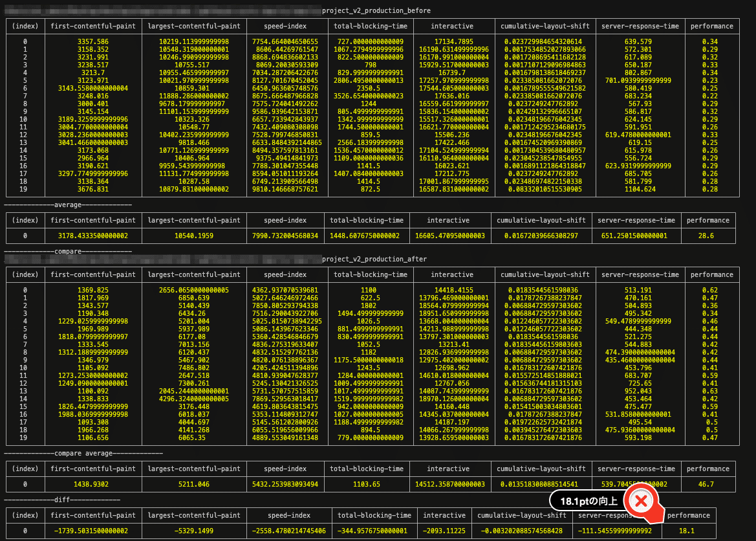Select the project_v2_production_before title text
Image resolution: width=756 pixels, height=541 pixels.
(x=376, y=10)
